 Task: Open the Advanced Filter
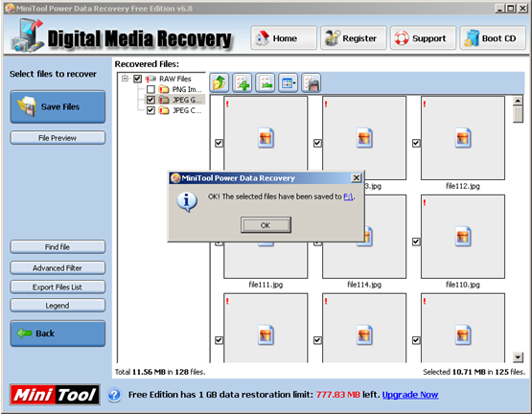58,267
